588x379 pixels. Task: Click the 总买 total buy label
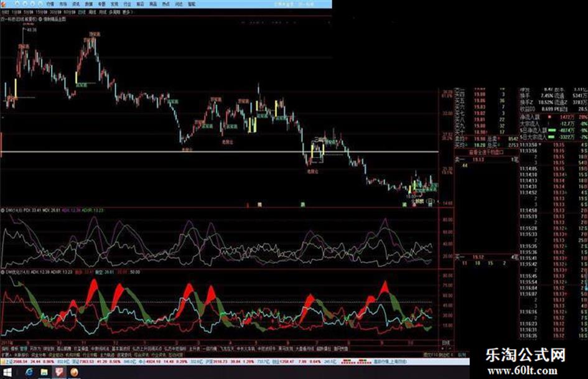[x=492, y=145]
